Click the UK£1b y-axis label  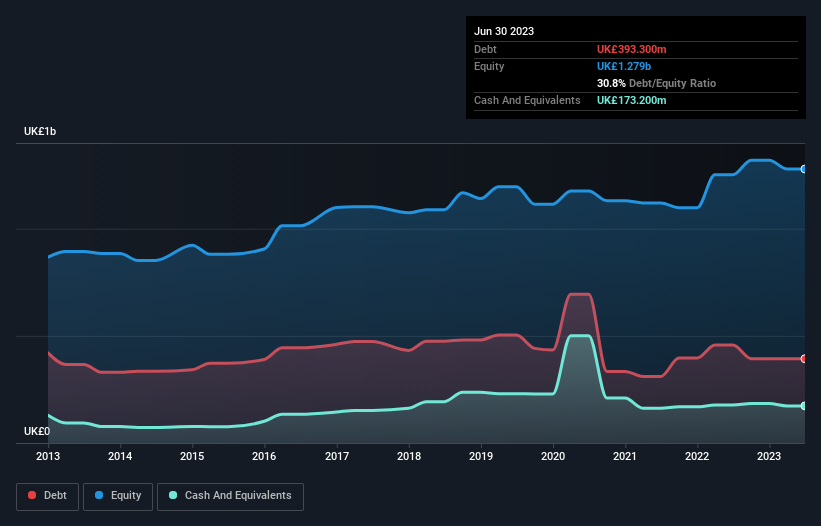(40, 131)
